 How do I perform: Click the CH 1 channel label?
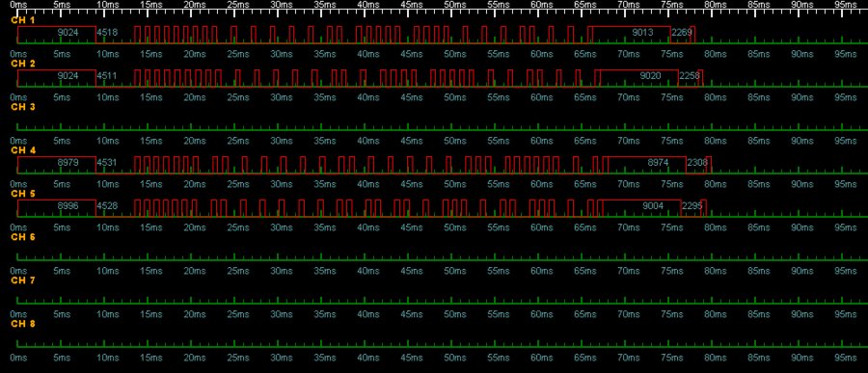tap(23, 20)
